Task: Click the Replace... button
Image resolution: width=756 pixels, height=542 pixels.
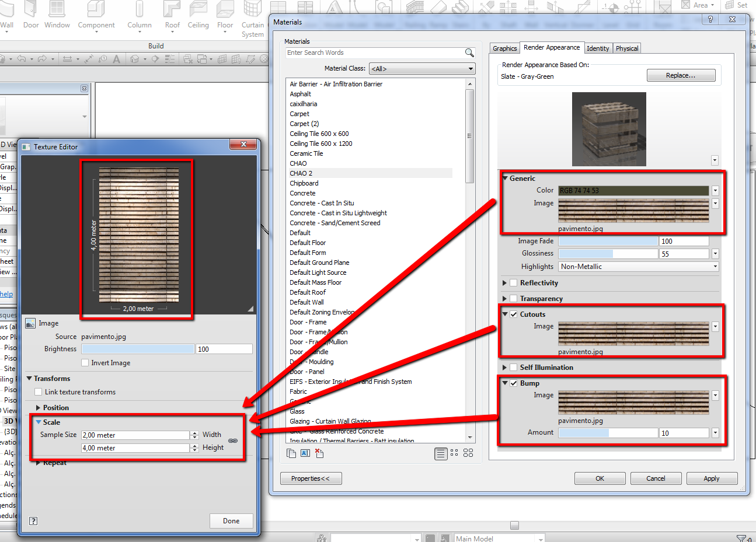Action: pyautogui.click(x=681, y=76)
